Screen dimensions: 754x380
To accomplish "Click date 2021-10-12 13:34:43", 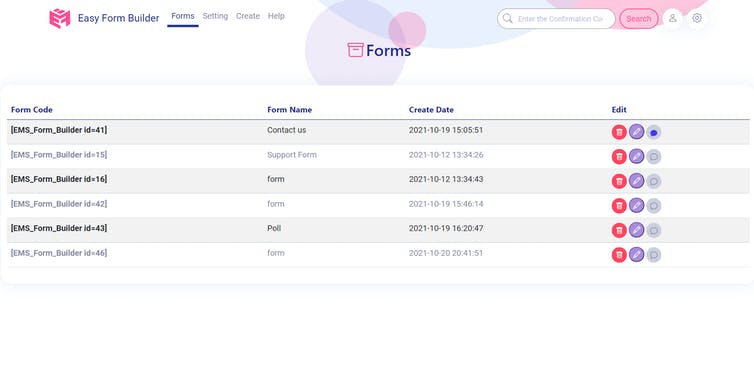I will pos(446,179).
